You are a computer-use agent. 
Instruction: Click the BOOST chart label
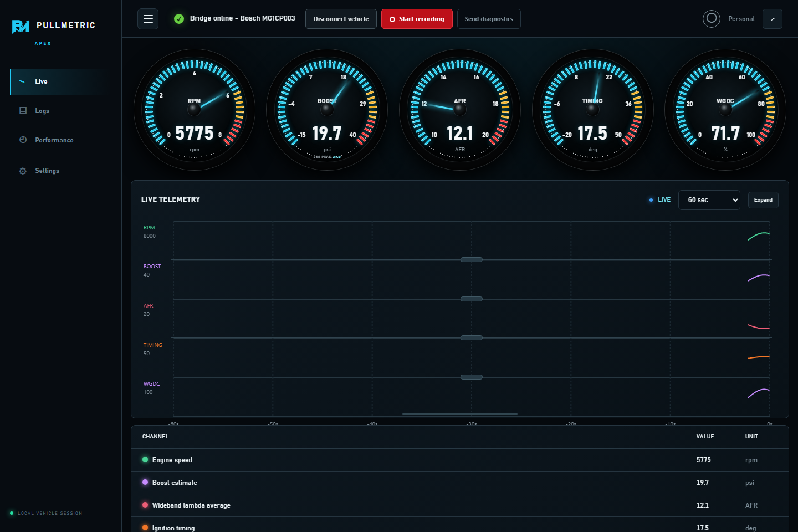tap(152, 267)
